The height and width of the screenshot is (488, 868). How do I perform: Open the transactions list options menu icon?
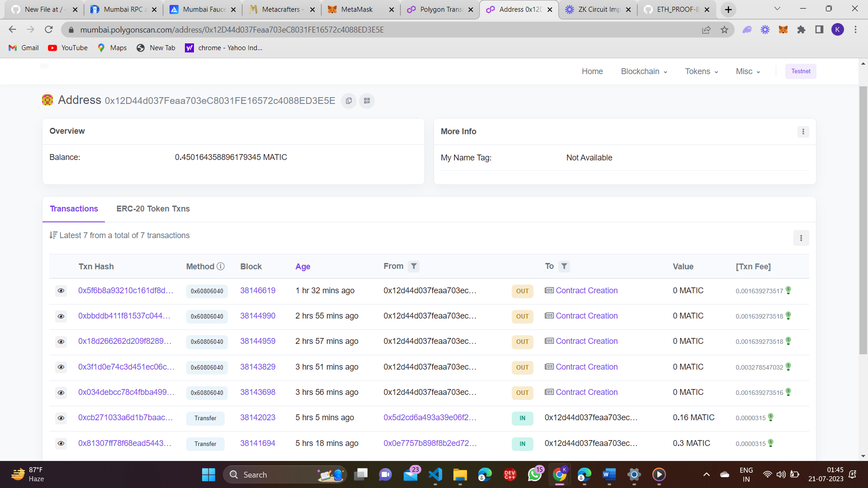point(801,238)
